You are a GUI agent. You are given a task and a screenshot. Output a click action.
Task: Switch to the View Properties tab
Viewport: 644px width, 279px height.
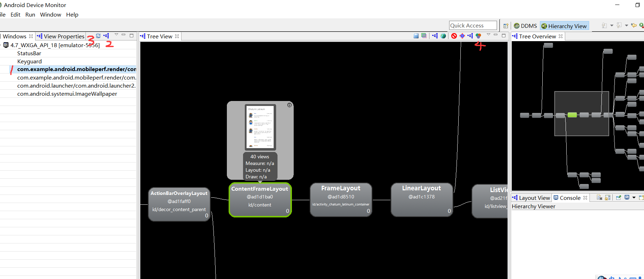click(61, 36)
